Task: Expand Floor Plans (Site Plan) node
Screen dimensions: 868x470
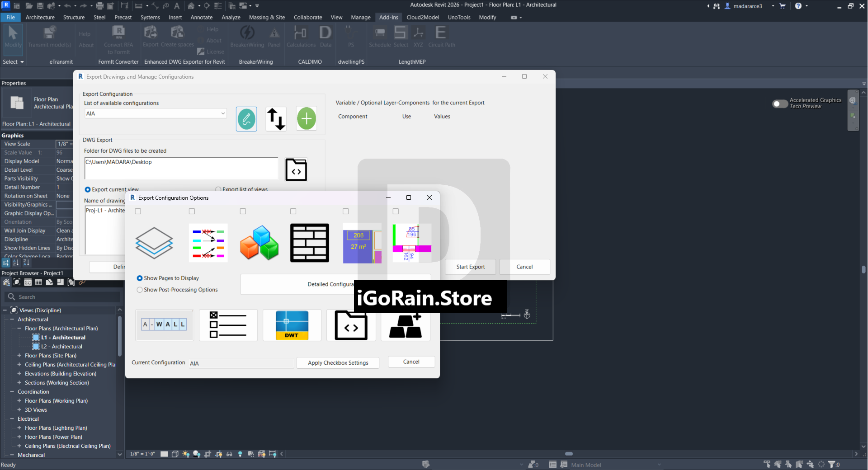Action: pos(19,356)
